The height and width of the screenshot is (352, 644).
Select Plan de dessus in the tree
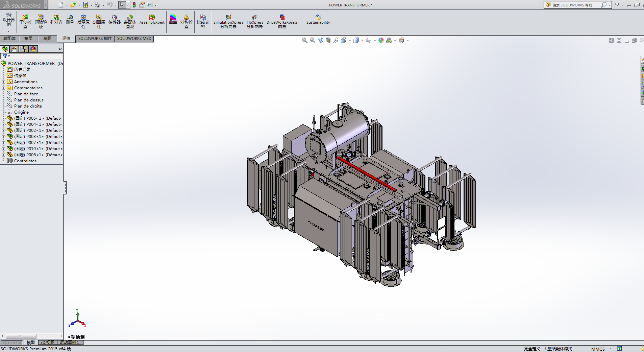pos(29,100)
